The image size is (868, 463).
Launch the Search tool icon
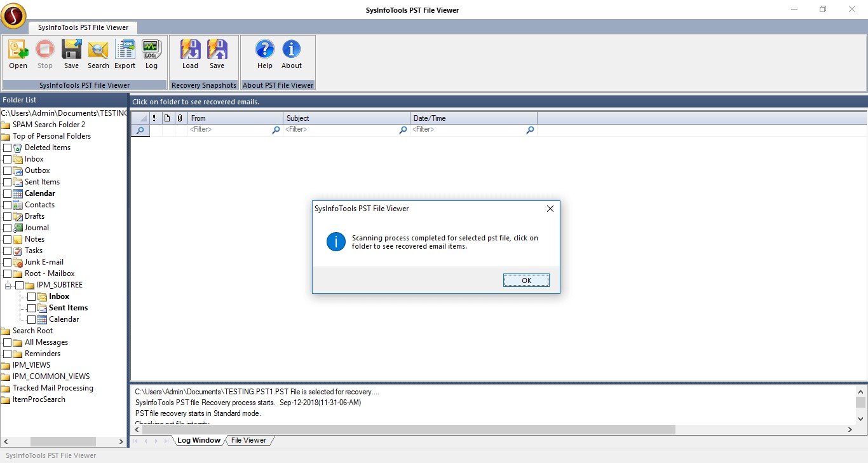(98, 54)
